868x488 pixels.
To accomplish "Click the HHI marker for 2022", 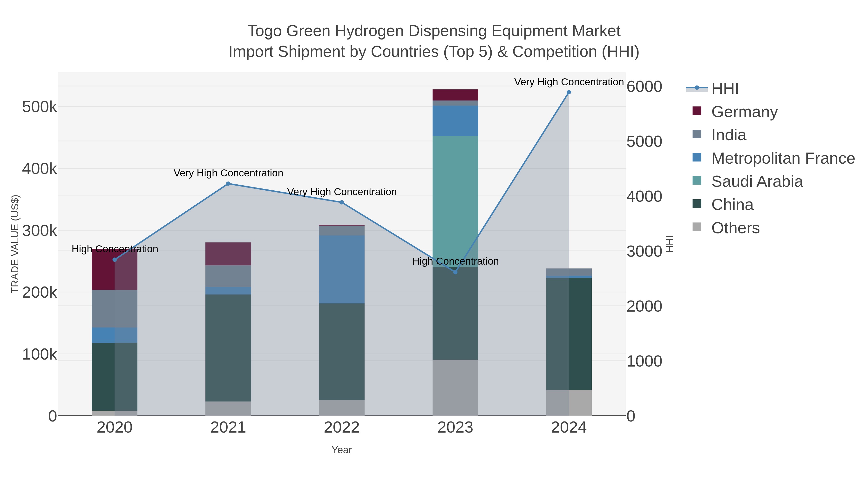I will (x=342, y=202).
